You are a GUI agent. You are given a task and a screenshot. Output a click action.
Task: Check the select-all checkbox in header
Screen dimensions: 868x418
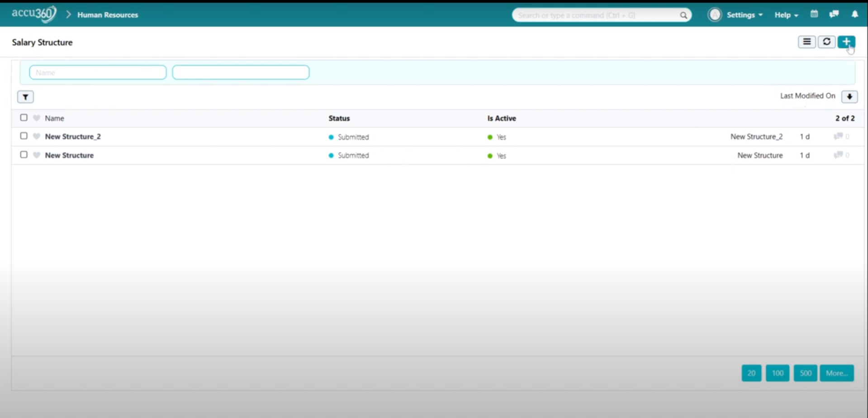24,117
